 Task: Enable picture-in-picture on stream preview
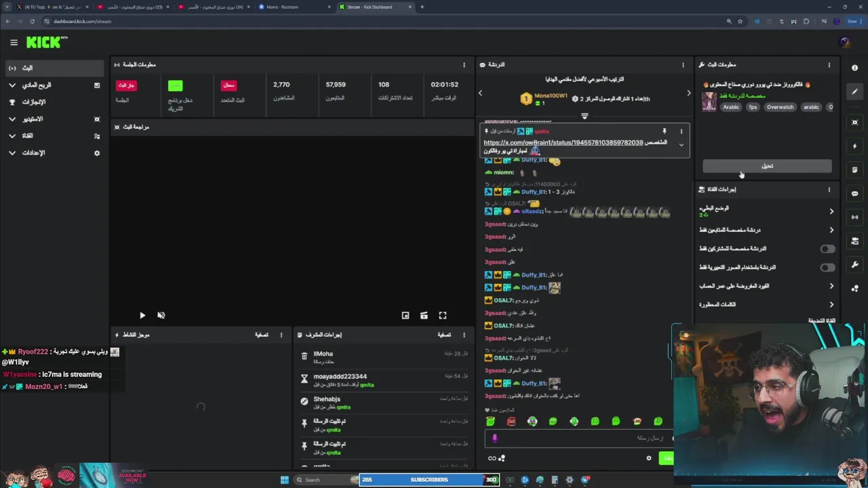(x=406, y=315)
